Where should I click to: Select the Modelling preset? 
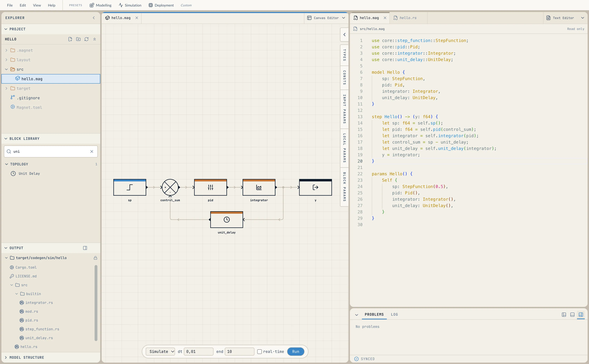[101, 5]
